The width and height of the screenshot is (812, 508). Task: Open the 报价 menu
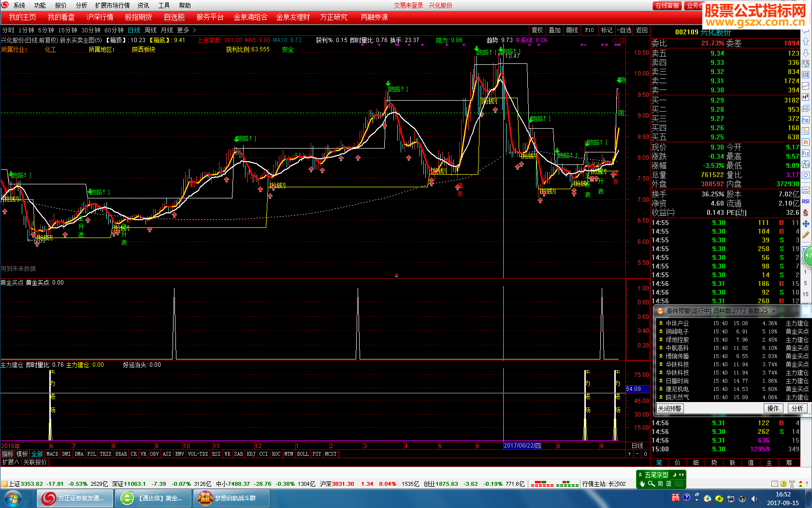[60, 5]
